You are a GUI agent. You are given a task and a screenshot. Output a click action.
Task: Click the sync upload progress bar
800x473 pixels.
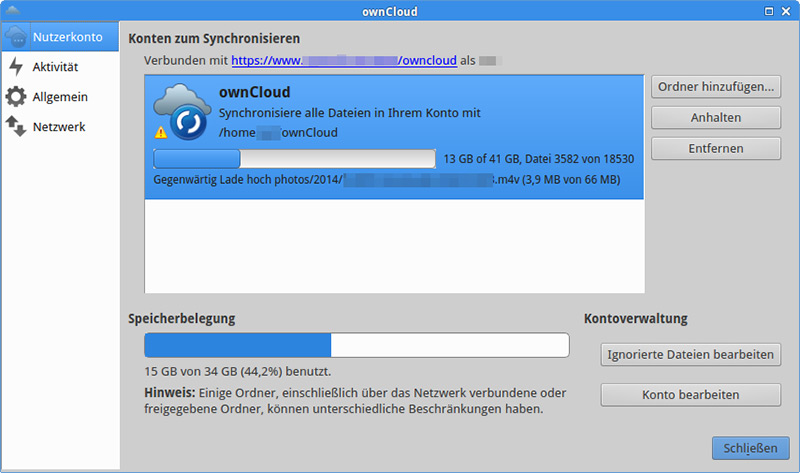pyautogui.click(x=294, y=159)
